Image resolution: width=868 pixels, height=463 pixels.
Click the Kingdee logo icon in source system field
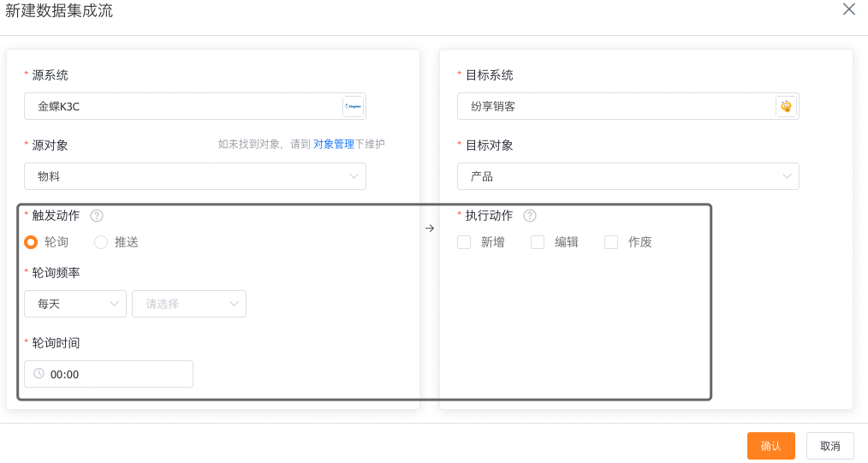(353, 106)
